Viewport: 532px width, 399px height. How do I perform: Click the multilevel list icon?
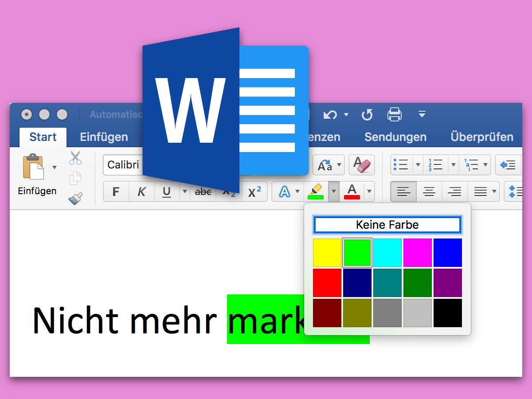coord(470,165)
